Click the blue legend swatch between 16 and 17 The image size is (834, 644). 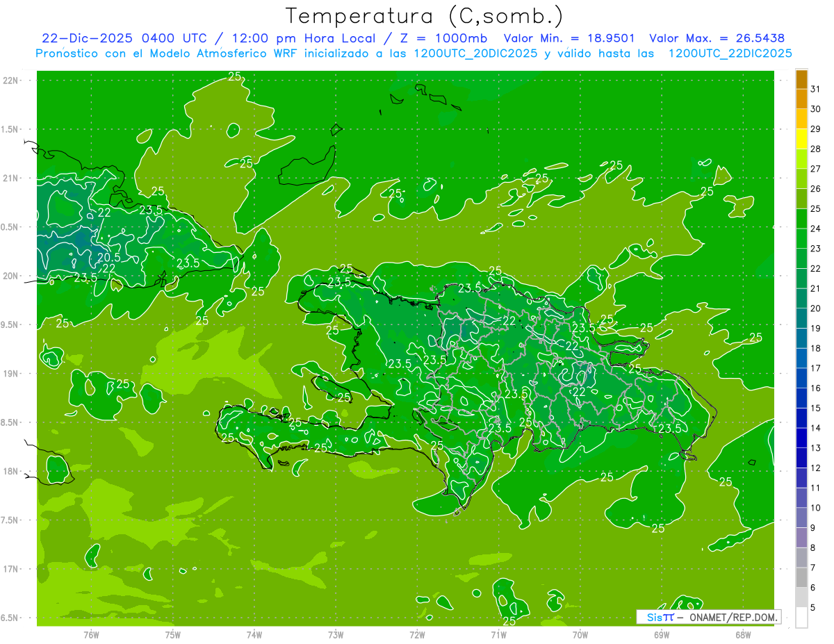[x=801, y=379]
